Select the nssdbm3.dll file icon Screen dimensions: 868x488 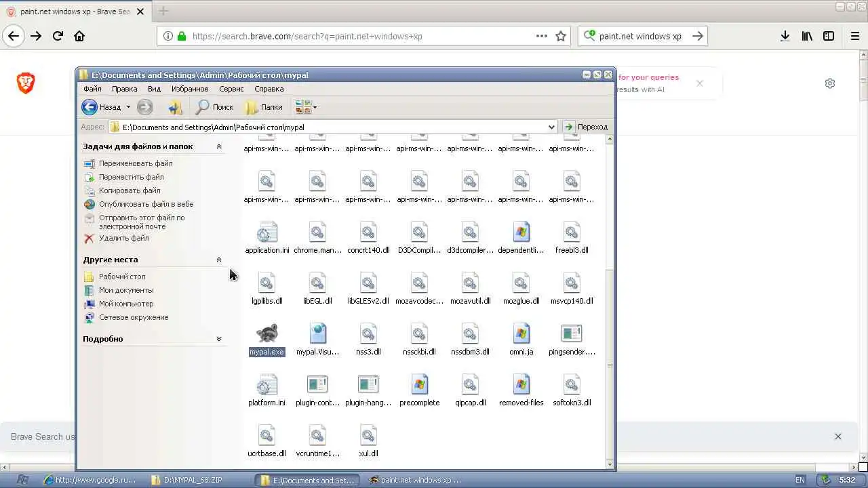click(x=470, y=333)
